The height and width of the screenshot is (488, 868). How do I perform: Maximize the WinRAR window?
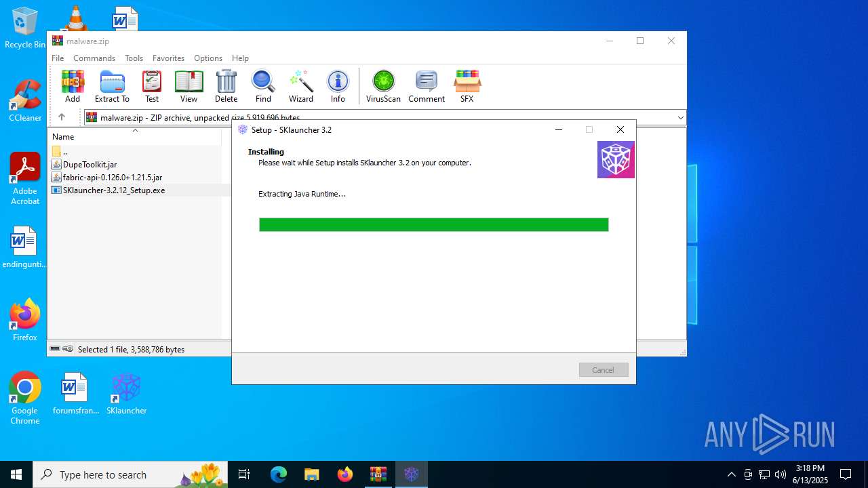tap(640, 41)
